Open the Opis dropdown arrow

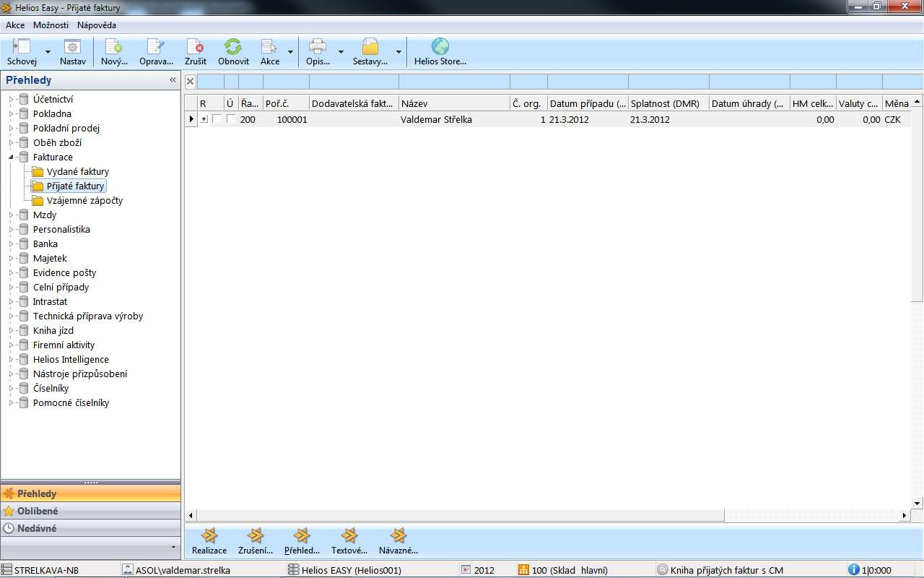[x=341, y=52]
